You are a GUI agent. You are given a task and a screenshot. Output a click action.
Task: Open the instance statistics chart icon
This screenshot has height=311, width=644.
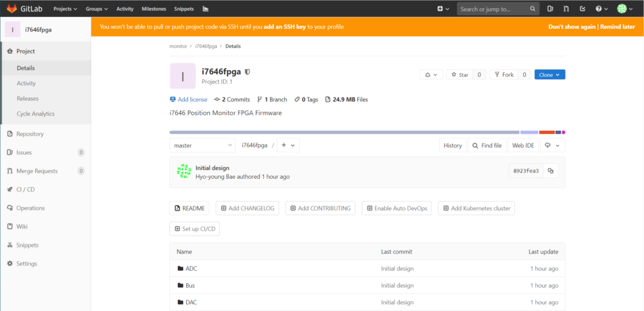pos(205,9)
